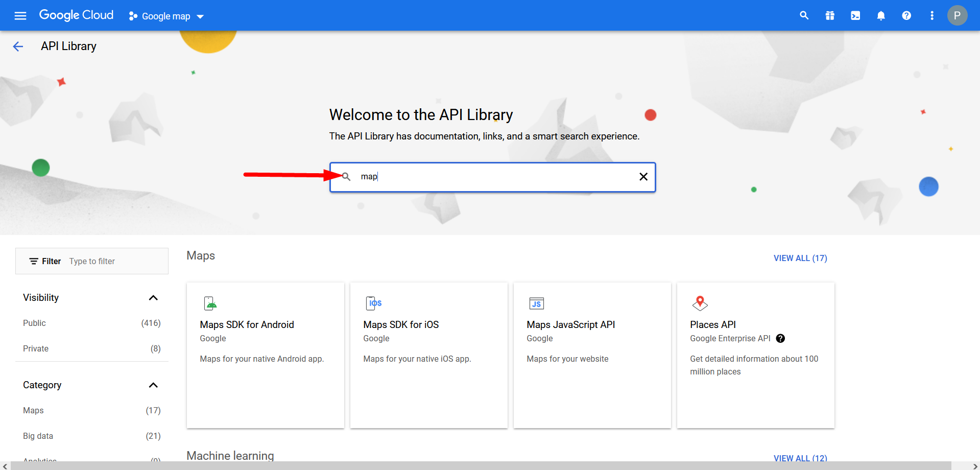Viewport: 980px width, 470px height.
Task: Click the Maps section heading
Action: click(x=201, y=255)
